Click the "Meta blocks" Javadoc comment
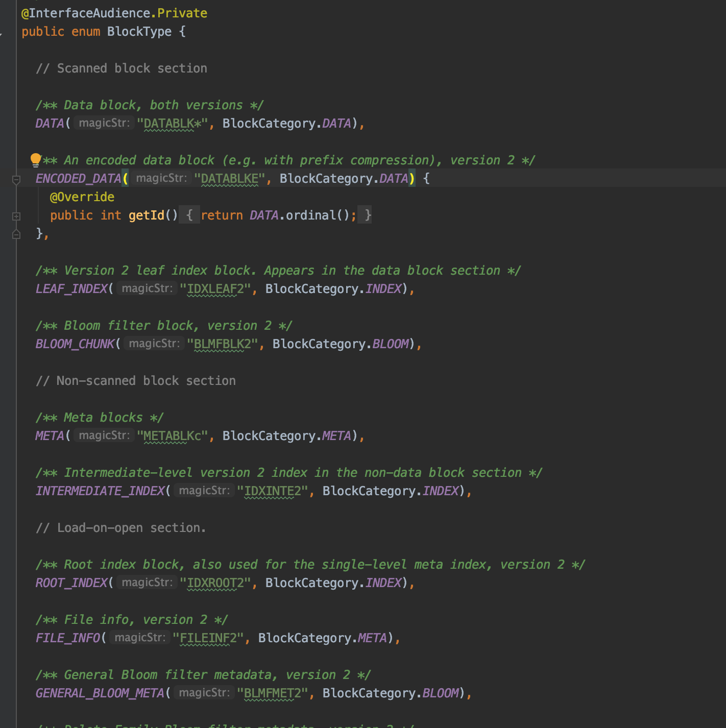 pyautogui.click(x=100, y=418)
